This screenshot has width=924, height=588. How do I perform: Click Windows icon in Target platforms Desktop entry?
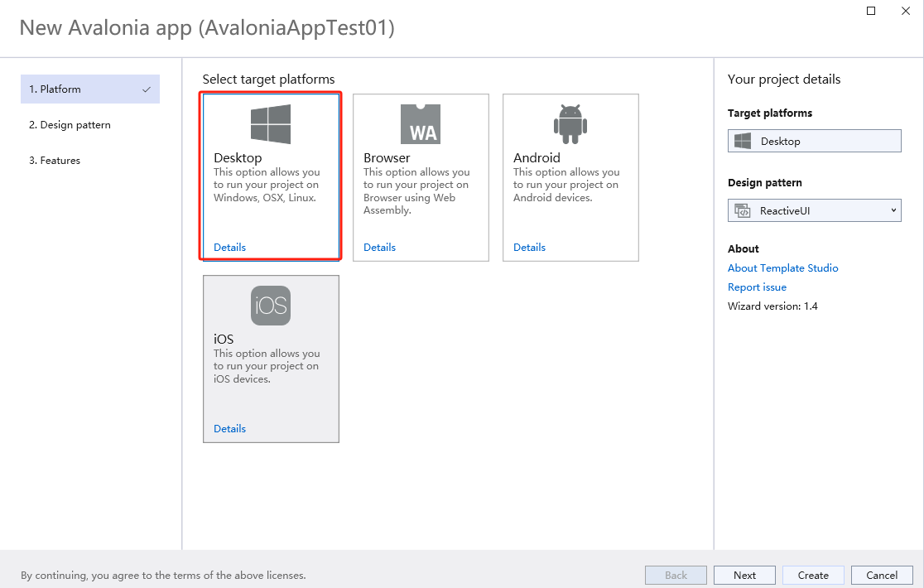[x=743, y=141]
